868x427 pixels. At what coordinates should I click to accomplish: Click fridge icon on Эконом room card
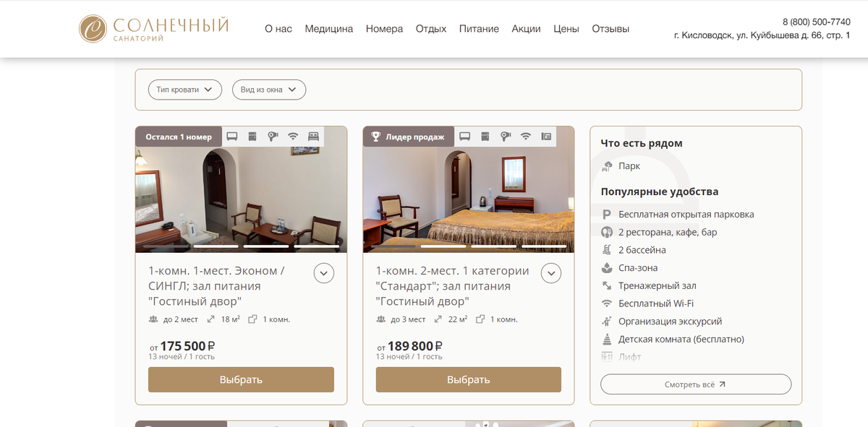coord(252,137)
